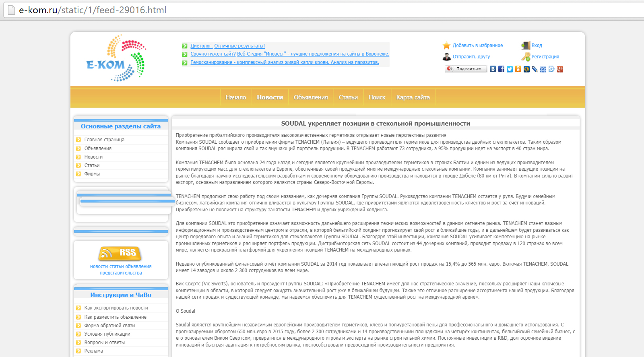
Task: Open Карта сайта in the navigation bar
Action: tap(413, 97)
